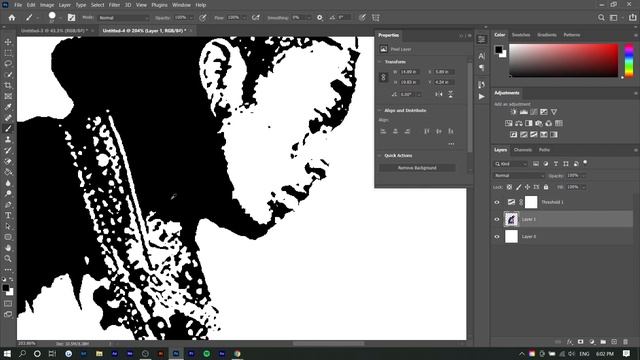Hide Layer 1 visibility eye
Viewport: 640px width, 360px height.
[x=497, y=219]
